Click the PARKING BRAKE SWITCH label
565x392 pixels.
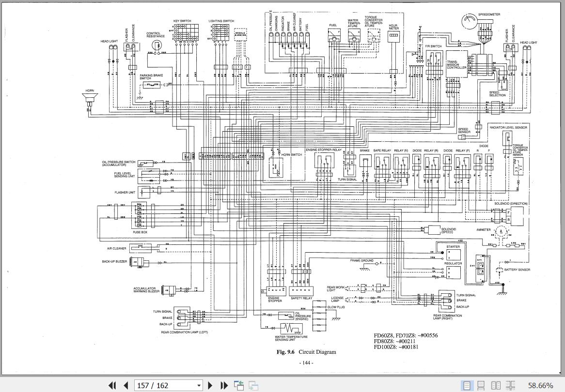point(151,76)
